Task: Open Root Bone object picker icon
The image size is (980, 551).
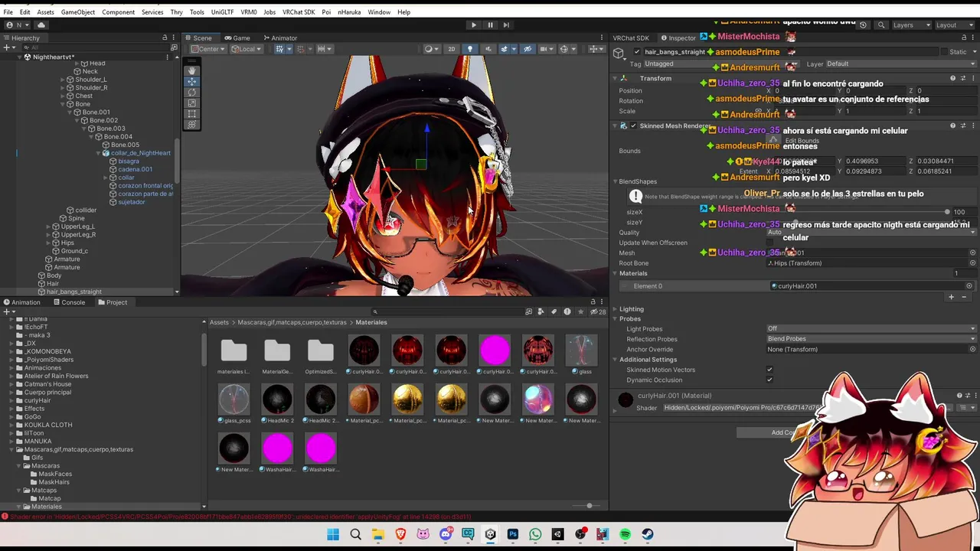Action: [x=972, y=263]
